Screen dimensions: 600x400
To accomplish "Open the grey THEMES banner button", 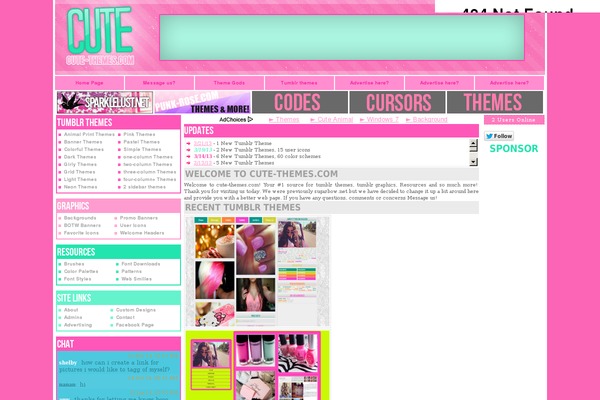I will [495, 102].
